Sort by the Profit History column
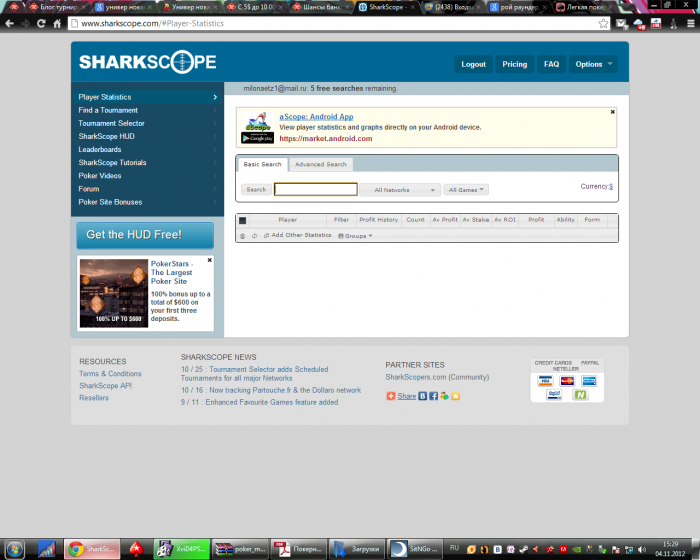The height and width of the screenshot is (560, 700). [379, 220]
